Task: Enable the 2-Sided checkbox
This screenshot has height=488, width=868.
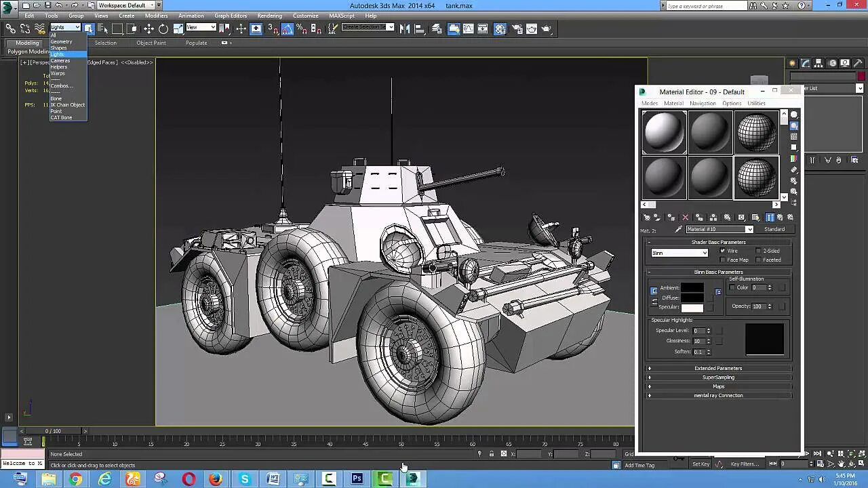Action: click(x=758, y=251)
